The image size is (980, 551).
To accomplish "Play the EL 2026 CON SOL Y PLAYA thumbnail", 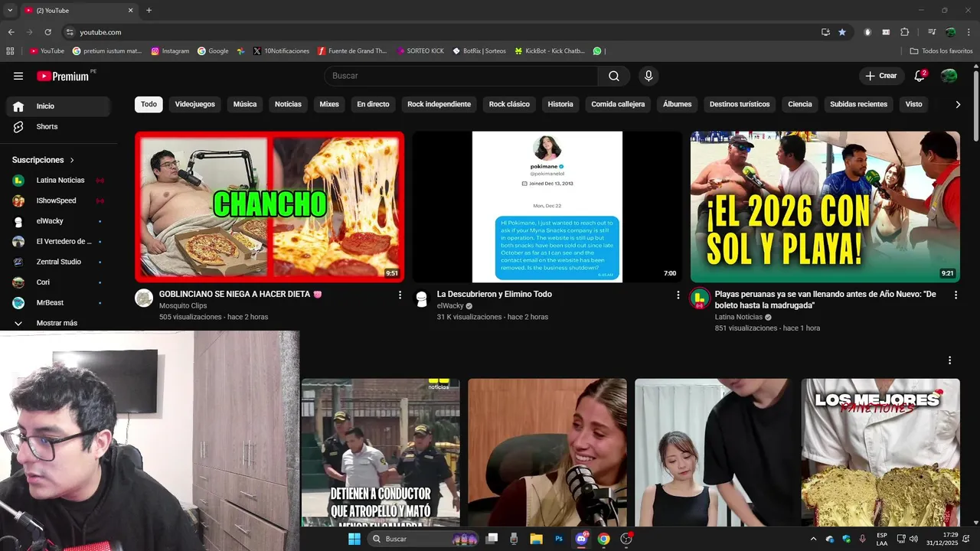I will [825, 207].
